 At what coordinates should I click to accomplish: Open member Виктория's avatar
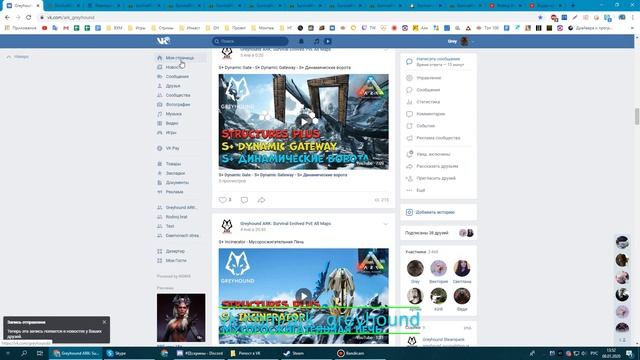438,268
